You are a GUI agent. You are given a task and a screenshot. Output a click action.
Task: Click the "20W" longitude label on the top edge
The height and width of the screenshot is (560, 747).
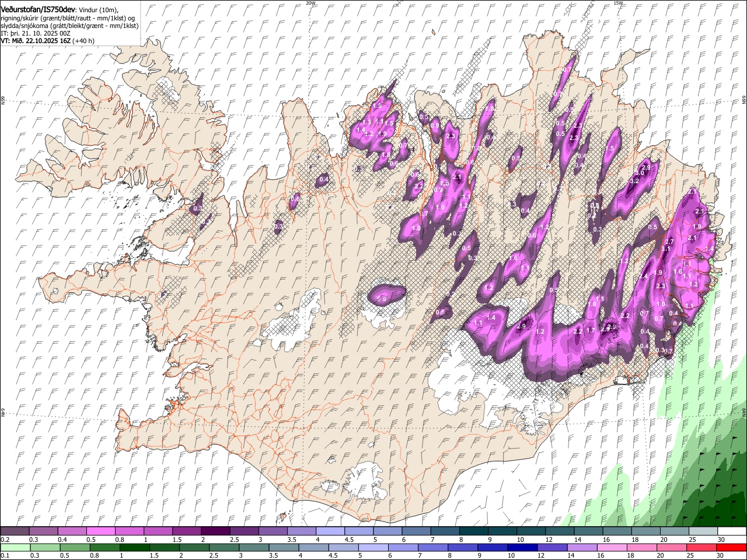coord(310,3)
